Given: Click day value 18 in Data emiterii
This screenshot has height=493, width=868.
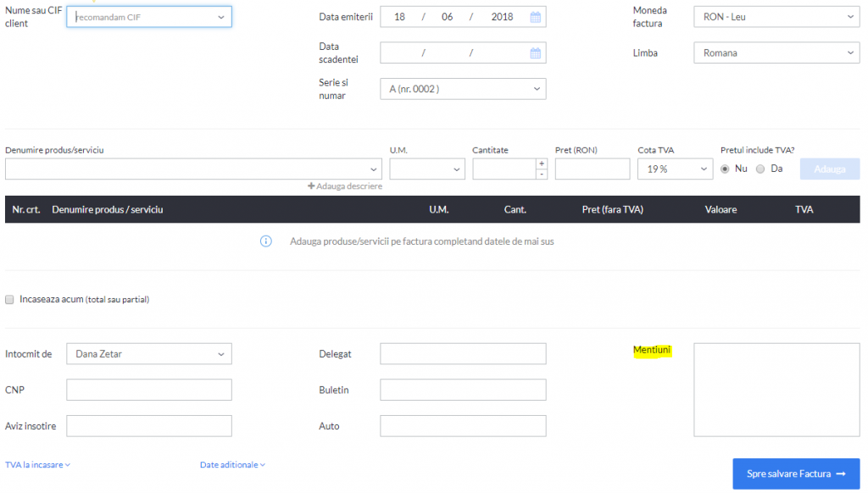Looking at the screenshot, I should [400, 17].
